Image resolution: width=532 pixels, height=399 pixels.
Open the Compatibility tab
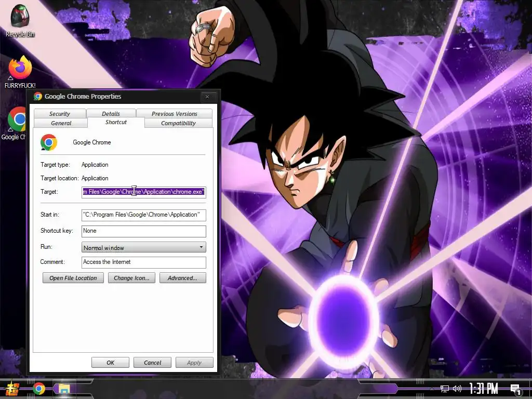(179, 123)
